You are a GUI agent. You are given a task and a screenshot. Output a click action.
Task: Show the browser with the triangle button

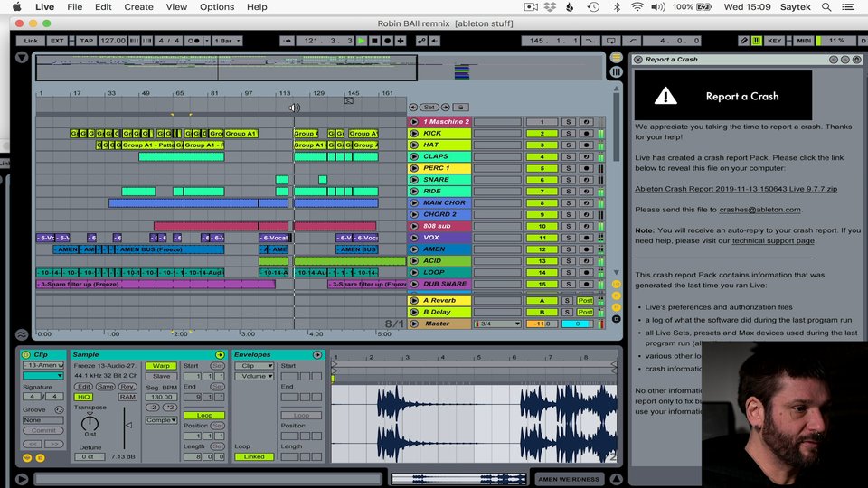pos(22,57)
